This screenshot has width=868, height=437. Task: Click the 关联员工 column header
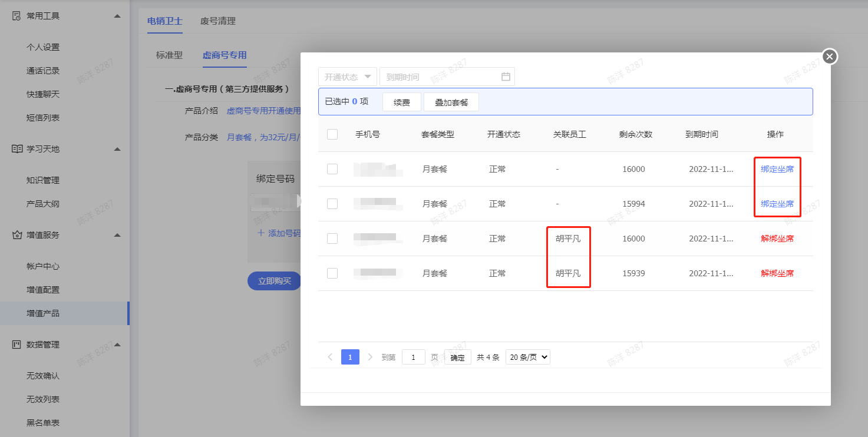click(x=570, y=134)
